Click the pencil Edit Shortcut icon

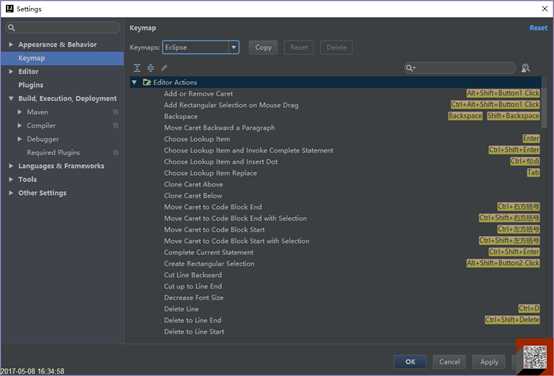point(164,68)
